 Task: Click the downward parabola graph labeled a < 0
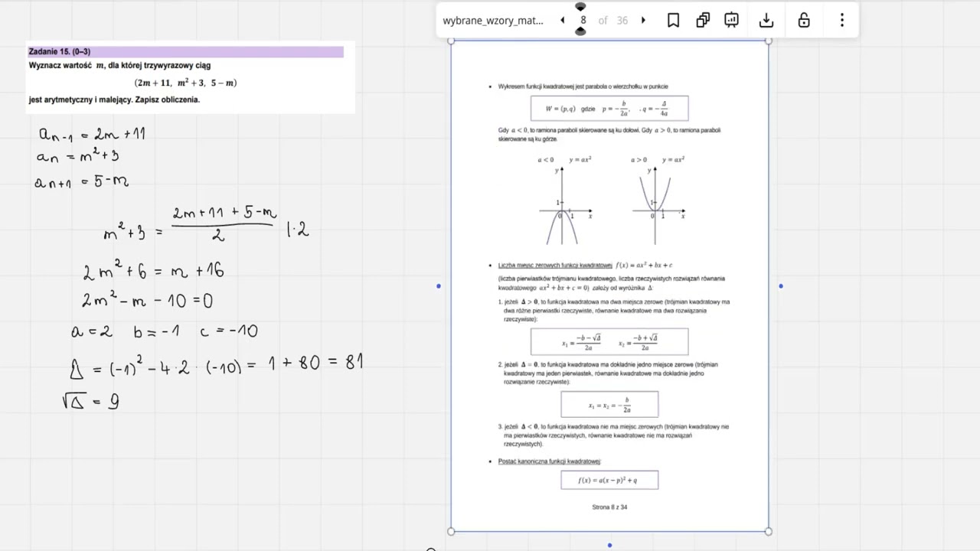point(564,204)
